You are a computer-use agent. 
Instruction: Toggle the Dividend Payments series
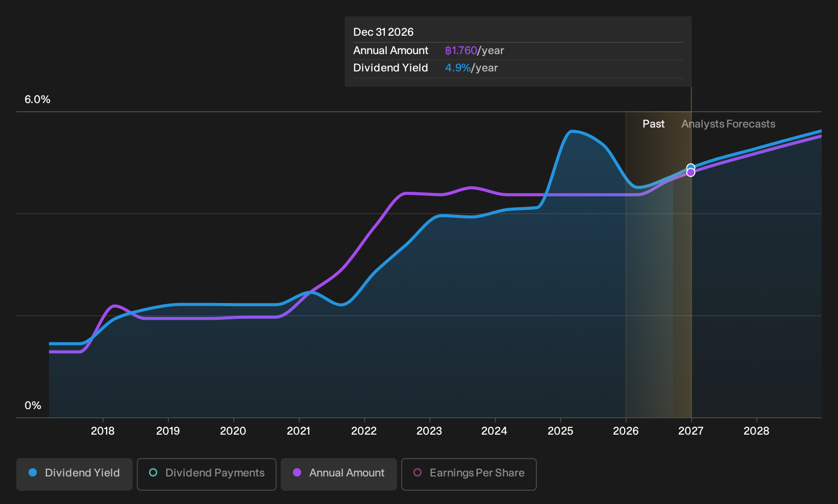point(207,474)
